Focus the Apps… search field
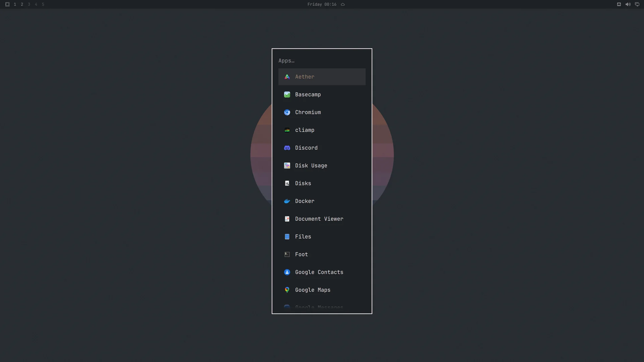This screenshot has height=362, width=644. coord(322,61)
